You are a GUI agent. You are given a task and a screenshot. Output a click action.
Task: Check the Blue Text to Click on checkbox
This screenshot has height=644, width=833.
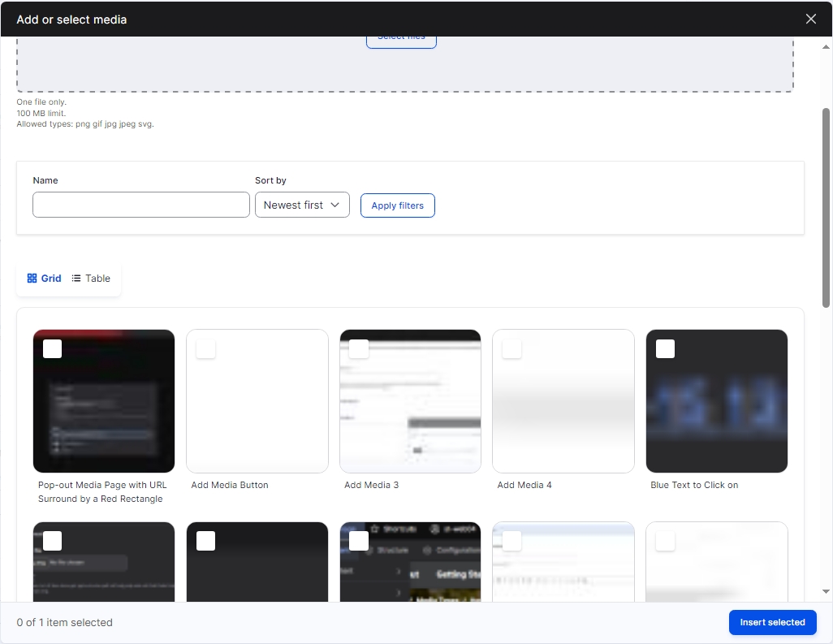665,349
